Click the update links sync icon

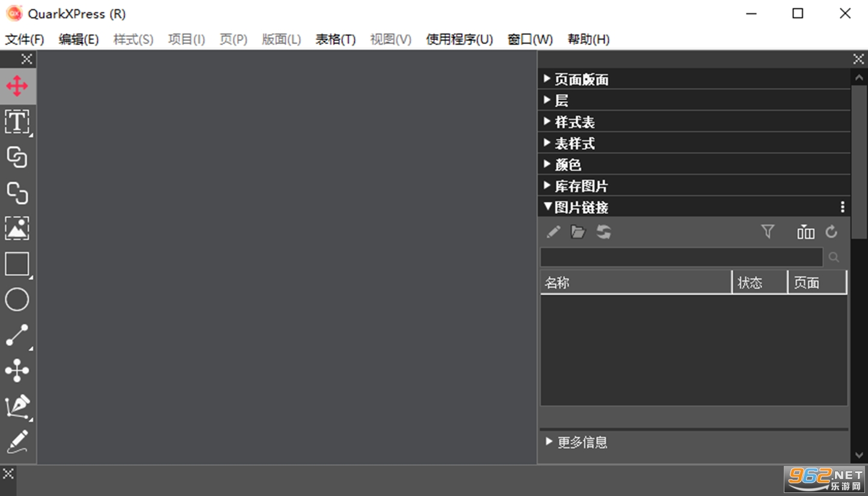coord(604,232)
